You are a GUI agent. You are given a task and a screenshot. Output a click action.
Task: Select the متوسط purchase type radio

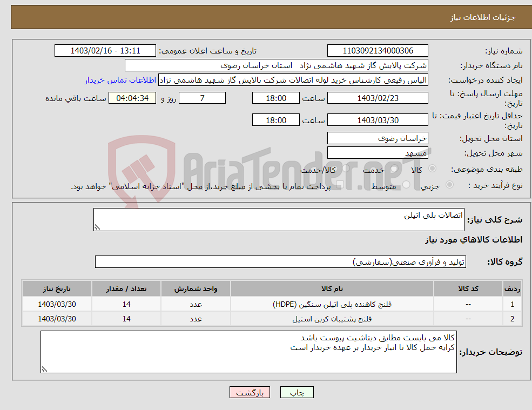tap(406, 185)
